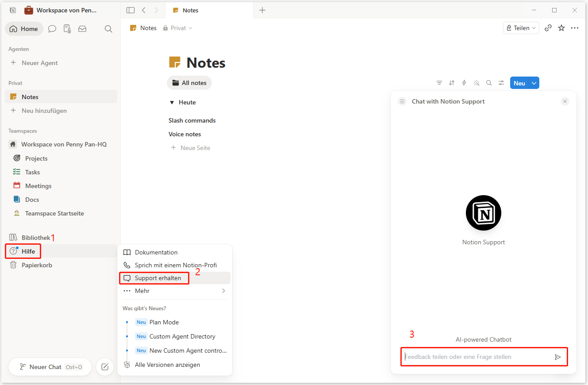Start 'Neuer Chat' at the bottom
Image resolution: width=588 pixels, height=385 pixels.
point(50,367)
